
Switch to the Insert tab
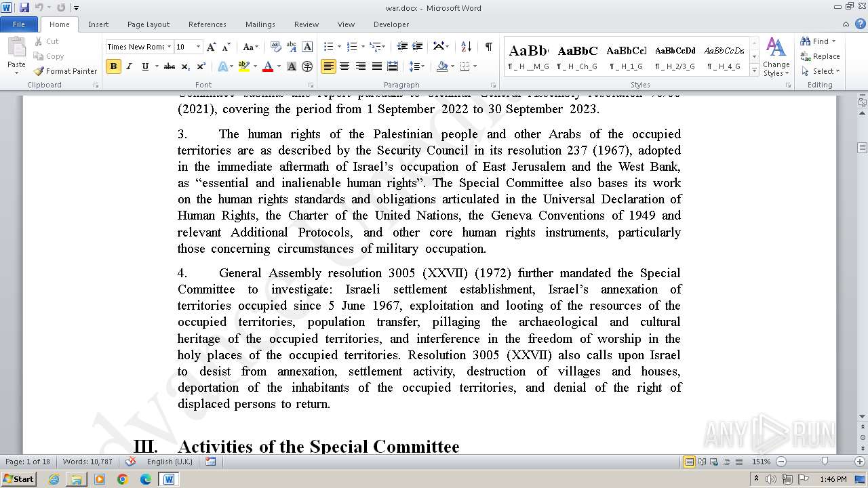click(98, 24)
